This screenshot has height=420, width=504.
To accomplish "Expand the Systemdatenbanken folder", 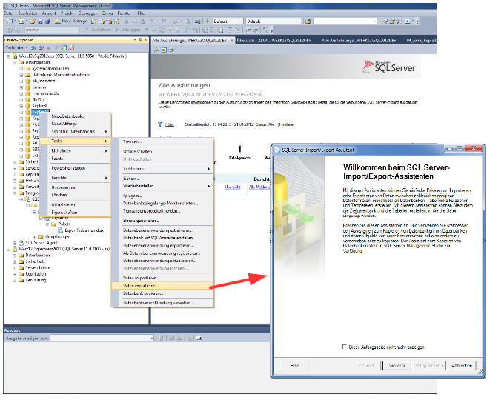I will tap(21, 68).
